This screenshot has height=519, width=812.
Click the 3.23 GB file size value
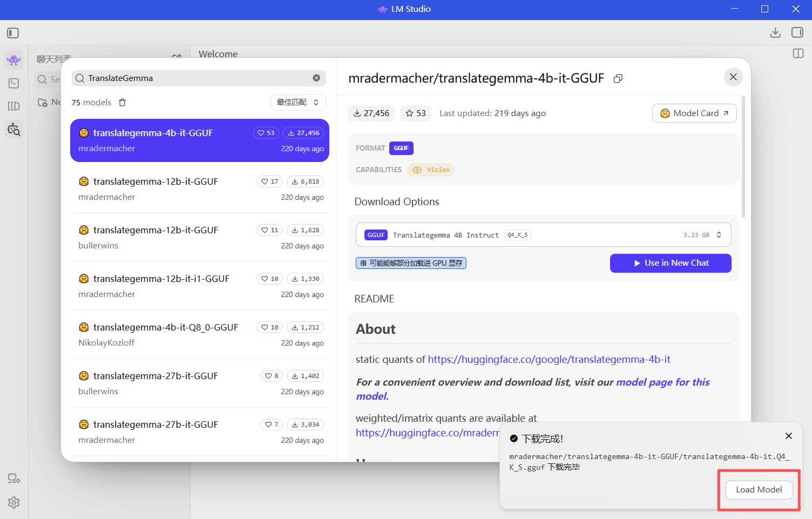[696, 235]
